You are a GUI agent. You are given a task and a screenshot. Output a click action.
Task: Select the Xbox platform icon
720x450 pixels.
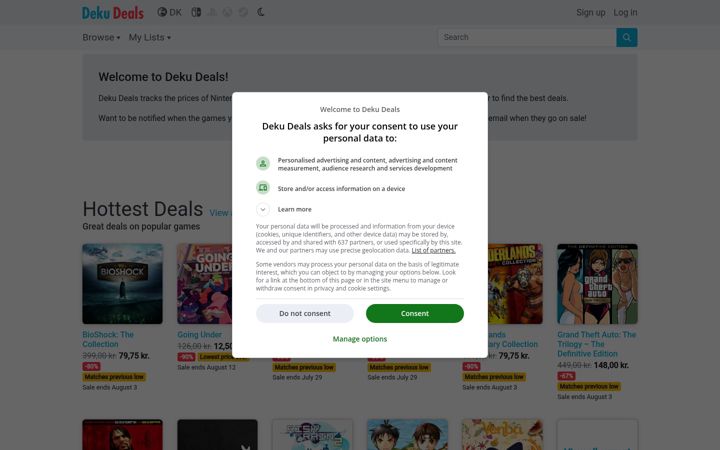[228, 12]
